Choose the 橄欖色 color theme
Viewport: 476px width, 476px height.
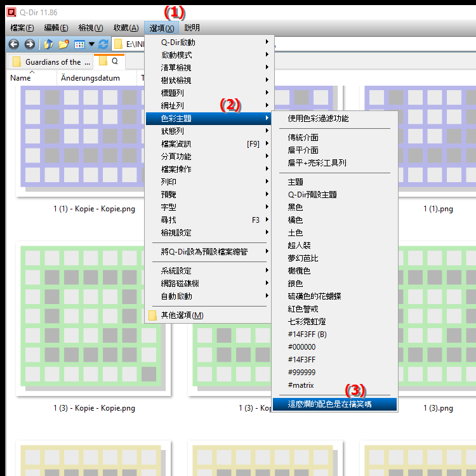point(334,271)
